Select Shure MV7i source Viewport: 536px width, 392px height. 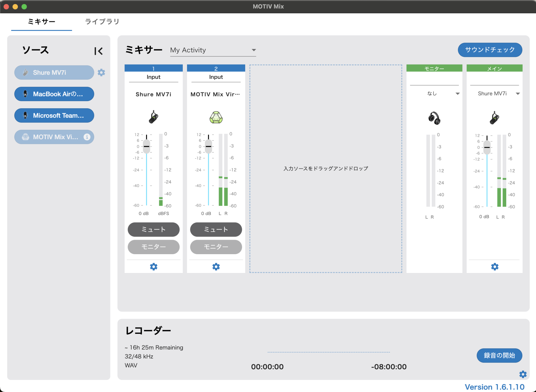(54, 72)
